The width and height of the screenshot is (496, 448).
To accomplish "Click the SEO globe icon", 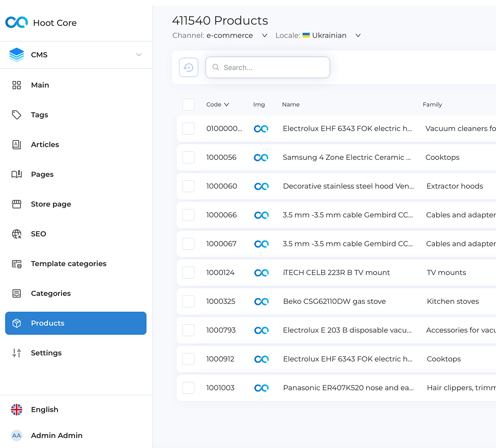I will tap(17, 234).
